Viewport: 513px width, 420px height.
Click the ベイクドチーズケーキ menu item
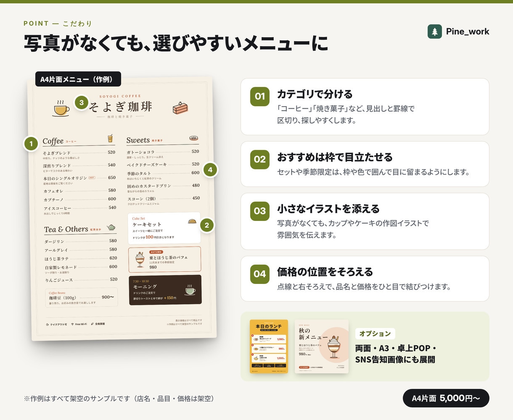click(x=163, y=164)
